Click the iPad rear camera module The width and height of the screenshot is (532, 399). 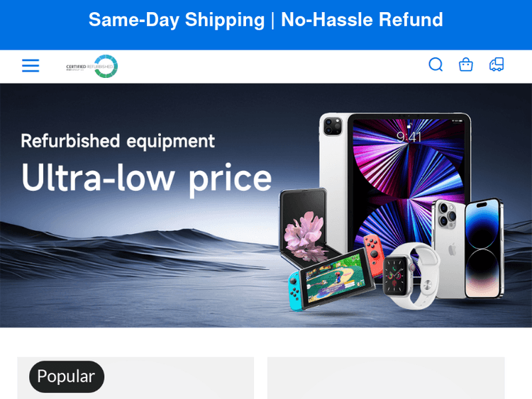click(x=333, y=125)
